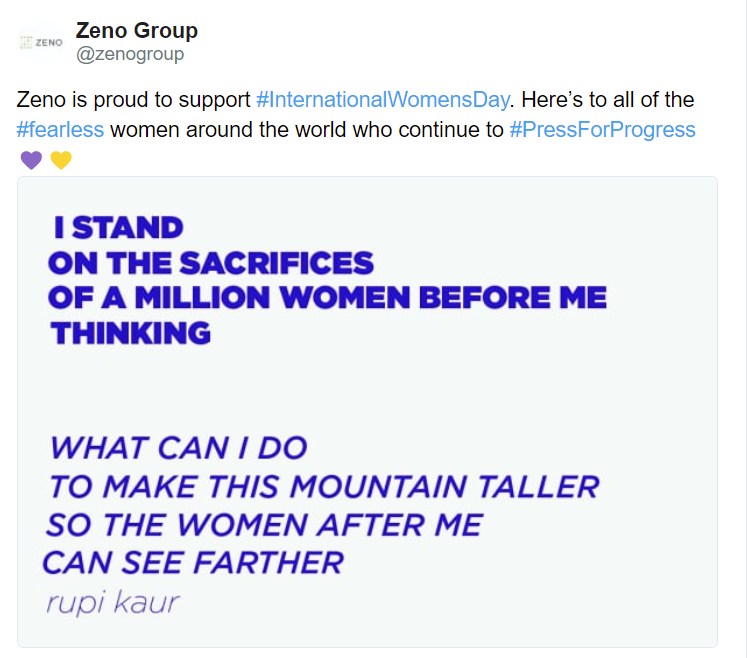
Task: Click "TO MAKE THIS MOUNTAIN TALLER" text
Action: point(323,487)
